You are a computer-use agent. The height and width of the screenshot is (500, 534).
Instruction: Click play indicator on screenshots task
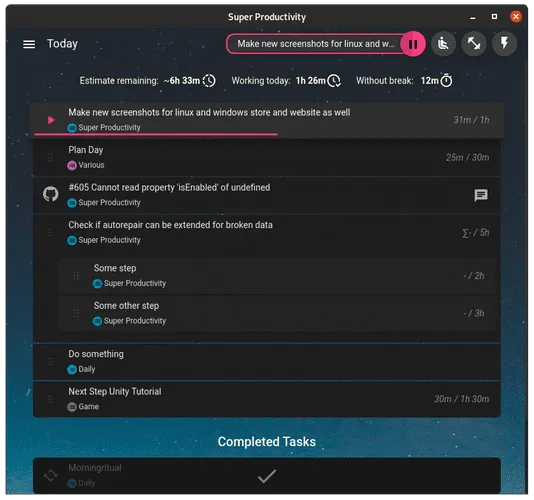point(51,120)
